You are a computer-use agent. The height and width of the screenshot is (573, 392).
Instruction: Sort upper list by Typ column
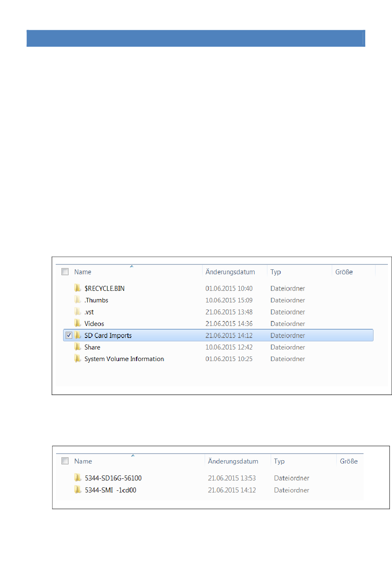276,272
